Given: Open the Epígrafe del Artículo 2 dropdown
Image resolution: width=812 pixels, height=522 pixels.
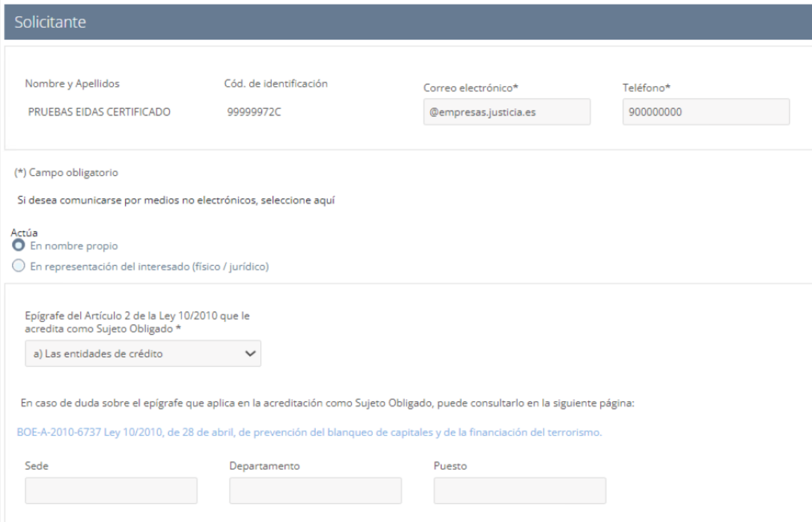Looking at the screenshot, I should pos(142,353).
